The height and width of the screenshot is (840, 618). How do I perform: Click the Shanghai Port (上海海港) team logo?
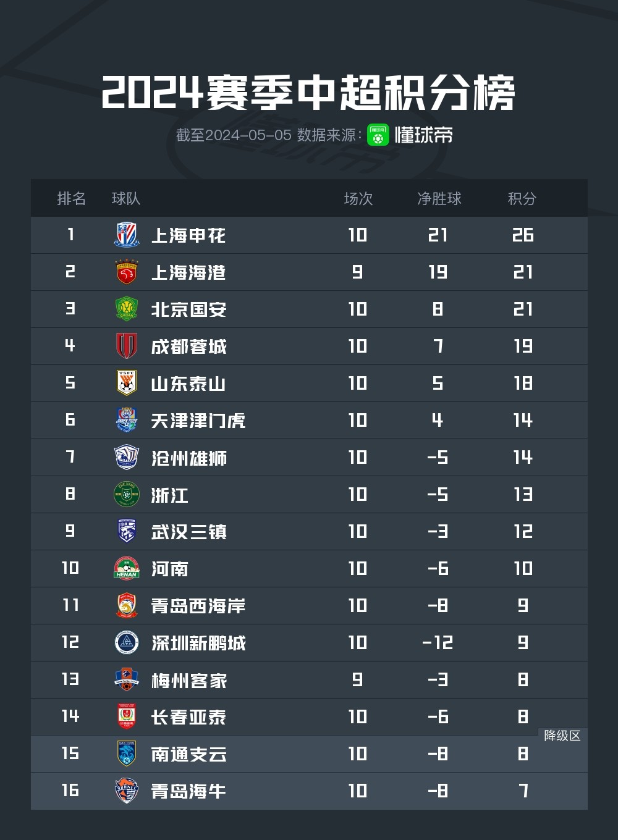127,272
